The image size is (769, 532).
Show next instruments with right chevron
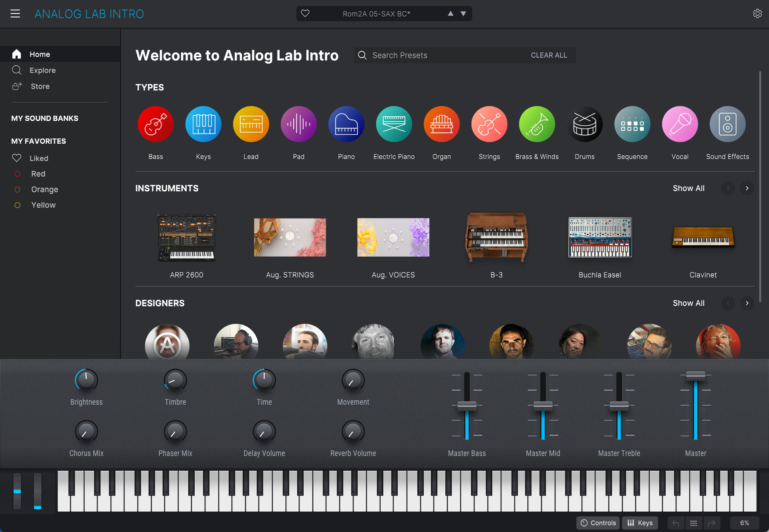pyautogui.click(x=747, y=188)
